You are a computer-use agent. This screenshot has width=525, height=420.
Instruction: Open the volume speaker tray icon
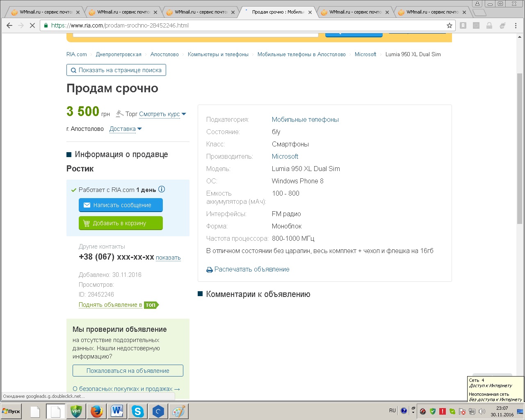point(482,411)
